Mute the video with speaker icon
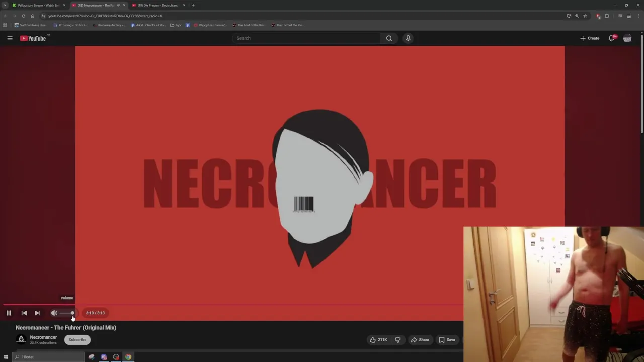This screenshot has height=362, width=644. pyautogui.click(x=54, y=313)
